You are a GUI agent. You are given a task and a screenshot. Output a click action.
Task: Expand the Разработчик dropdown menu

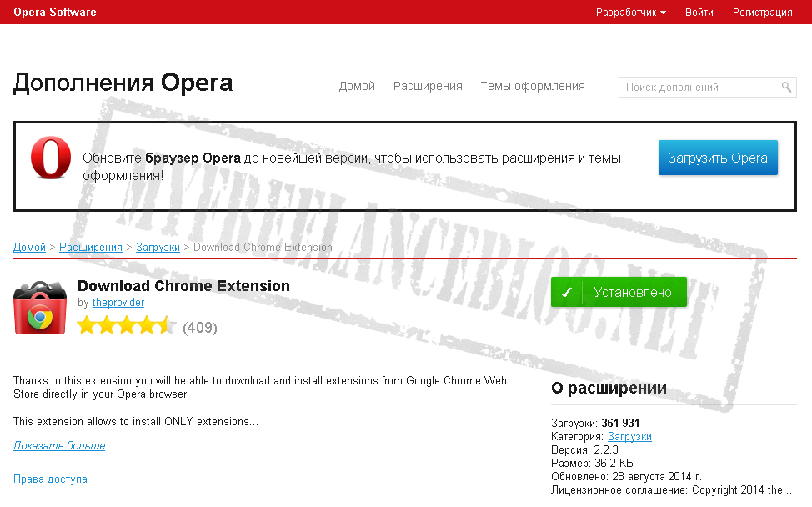pos(631,12)
